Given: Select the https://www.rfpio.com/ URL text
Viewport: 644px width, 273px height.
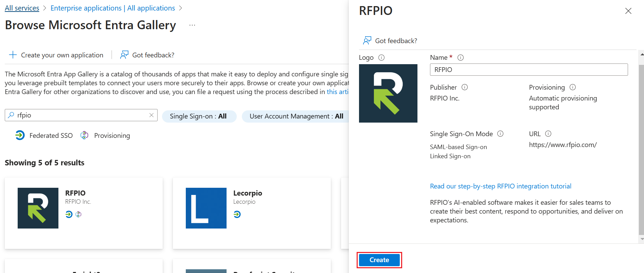Looking at the screenshot, I should click(563, 145).
